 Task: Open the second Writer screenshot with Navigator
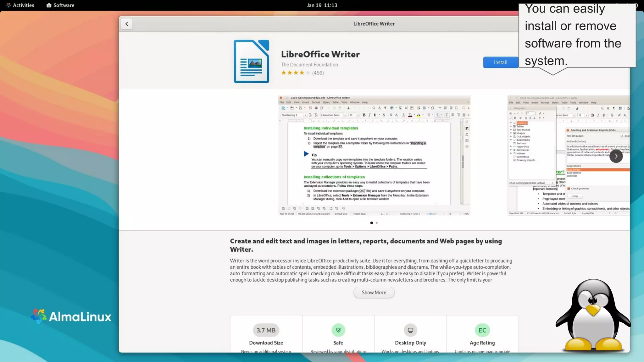(x=569, y=156)
